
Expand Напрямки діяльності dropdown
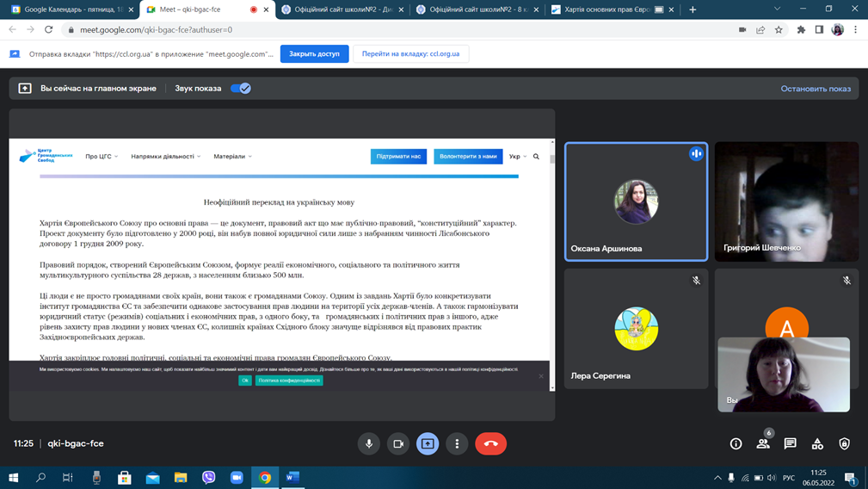(165, 157)
